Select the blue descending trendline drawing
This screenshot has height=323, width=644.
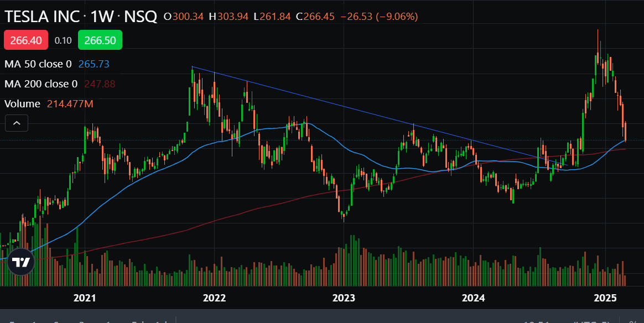(332, 103)
